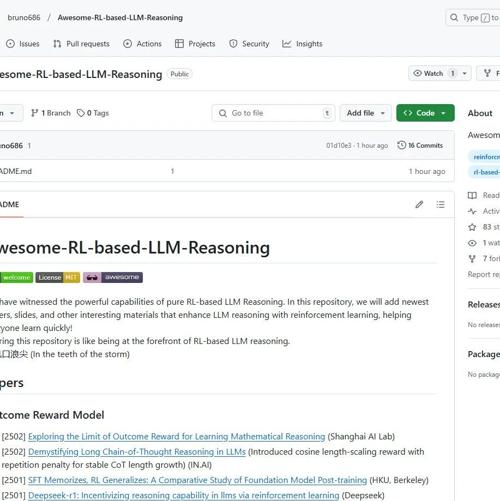The image size is (500, 501).
Task: Click the License MIT badge
Action: click(x=58, y=277)
